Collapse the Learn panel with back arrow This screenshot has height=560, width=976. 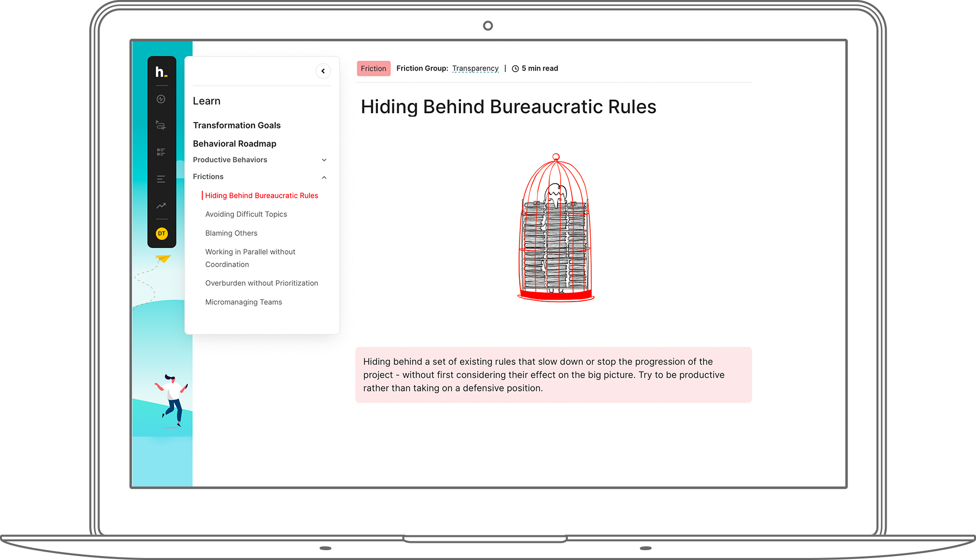[x=323, y=71]
